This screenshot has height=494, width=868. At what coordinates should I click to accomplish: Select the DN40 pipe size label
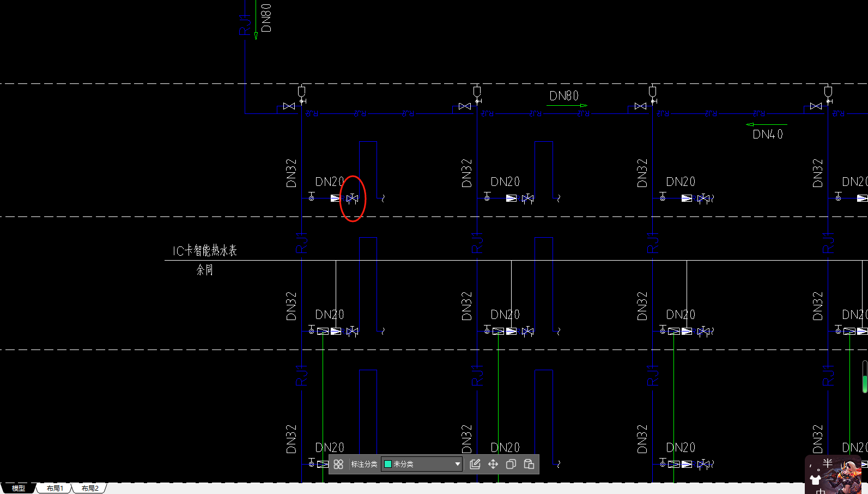(x=768, y=134)
